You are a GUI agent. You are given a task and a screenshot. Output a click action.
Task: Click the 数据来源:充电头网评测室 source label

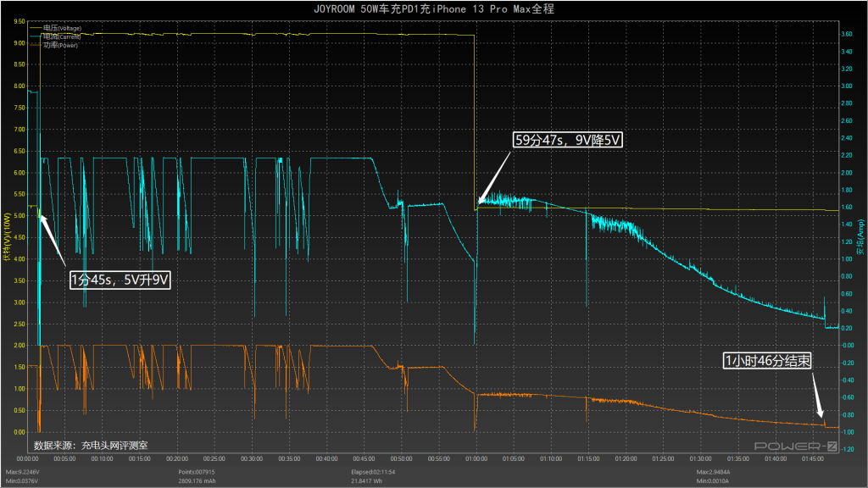tap(91, 445)
